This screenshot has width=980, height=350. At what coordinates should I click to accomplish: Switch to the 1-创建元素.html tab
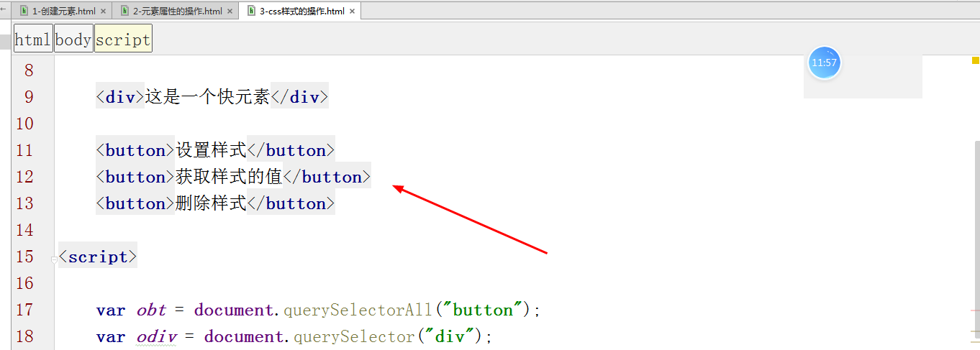point(64,11)
